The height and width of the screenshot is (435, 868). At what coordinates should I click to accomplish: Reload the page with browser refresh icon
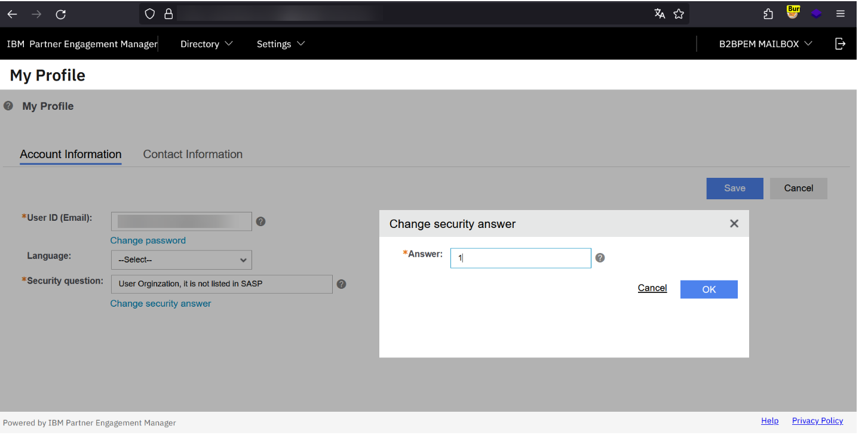pyautogui.click(x=60, y=14)
